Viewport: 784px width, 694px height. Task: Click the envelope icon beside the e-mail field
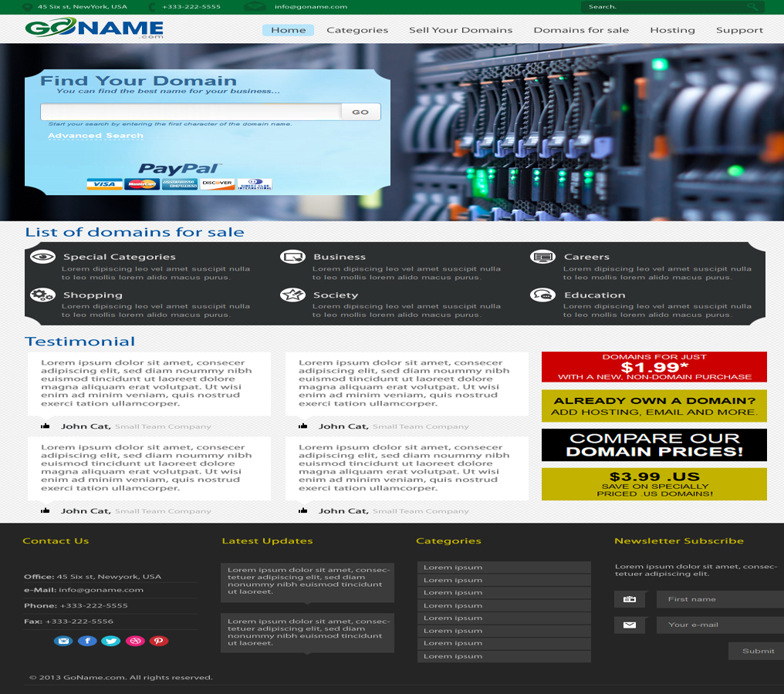click(x=630, y=625)
